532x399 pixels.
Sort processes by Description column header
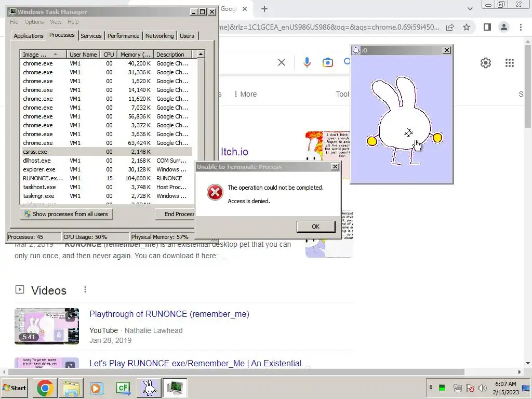point(173,54)
